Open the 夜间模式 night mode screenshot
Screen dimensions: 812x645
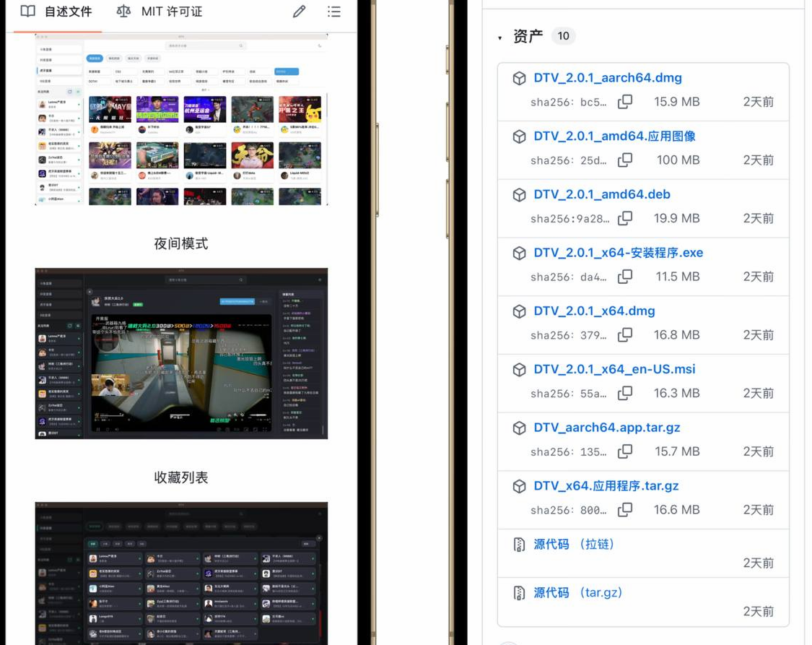coord(181,353)
